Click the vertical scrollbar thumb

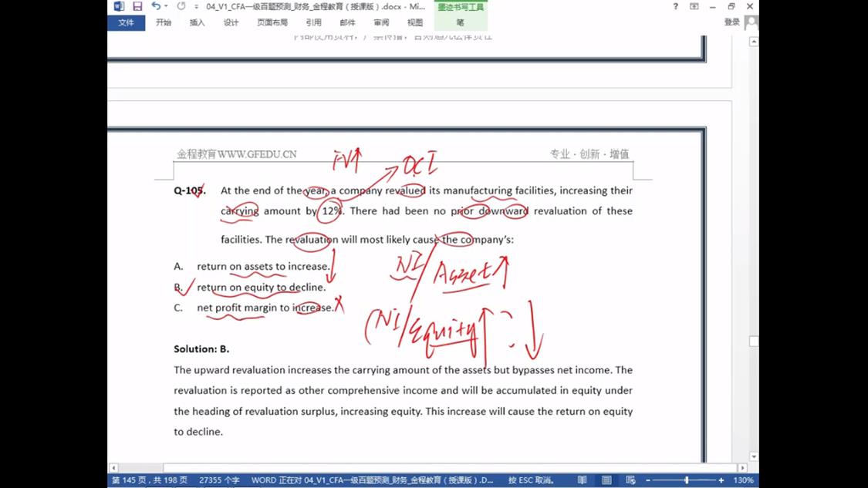point(753,341)
